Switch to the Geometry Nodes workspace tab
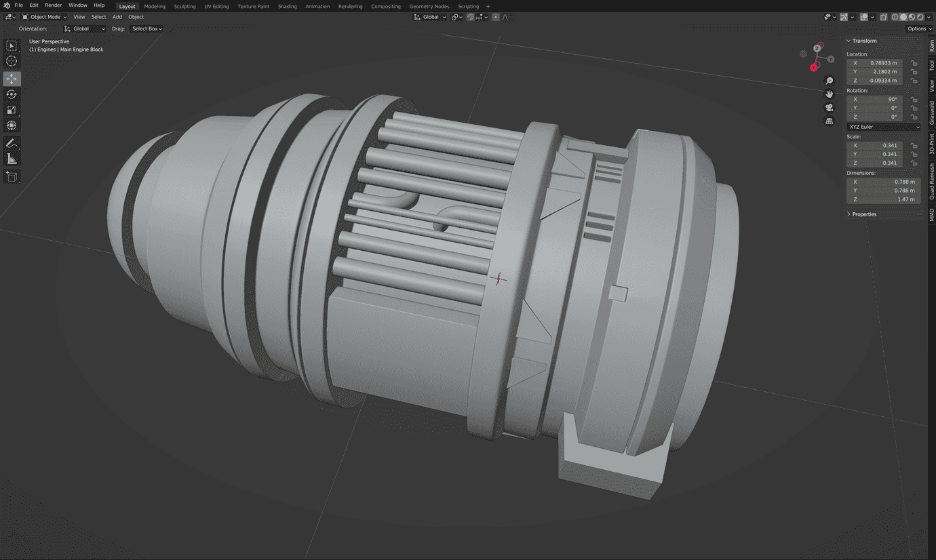This screenshot has height=560, width=936. coord(429,6)
